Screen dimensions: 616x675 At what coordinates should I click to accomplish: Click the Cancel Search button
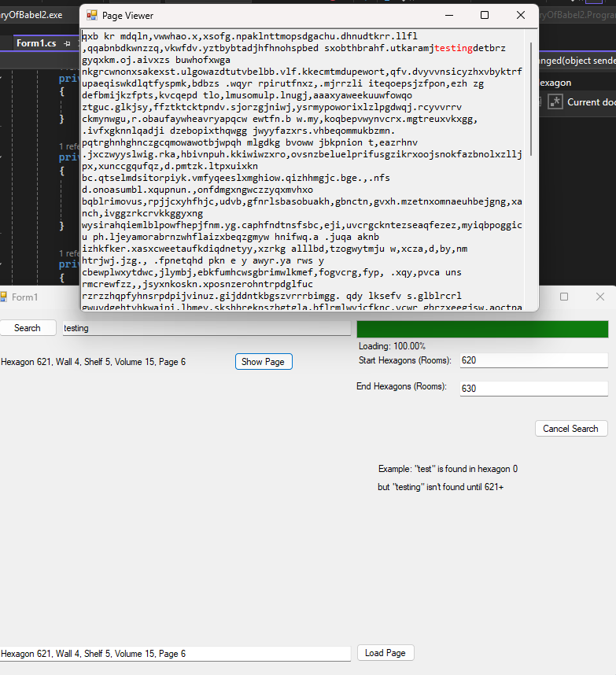click(571, 428)
